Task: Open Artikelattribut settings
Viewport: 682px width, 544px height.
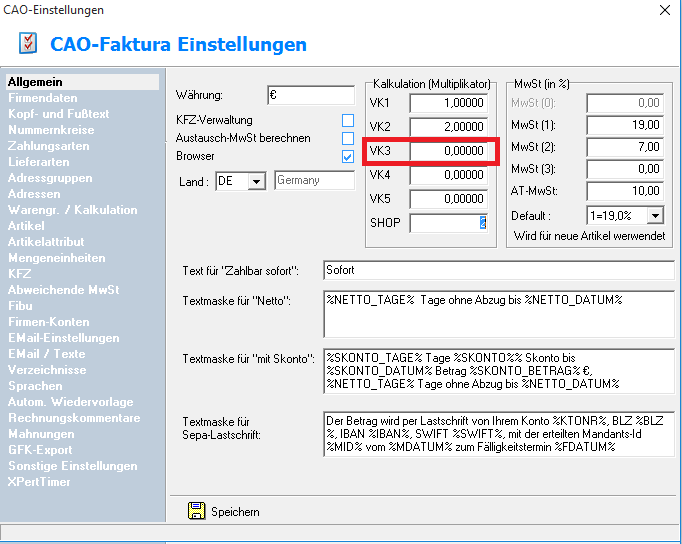Action: point(46,242)
